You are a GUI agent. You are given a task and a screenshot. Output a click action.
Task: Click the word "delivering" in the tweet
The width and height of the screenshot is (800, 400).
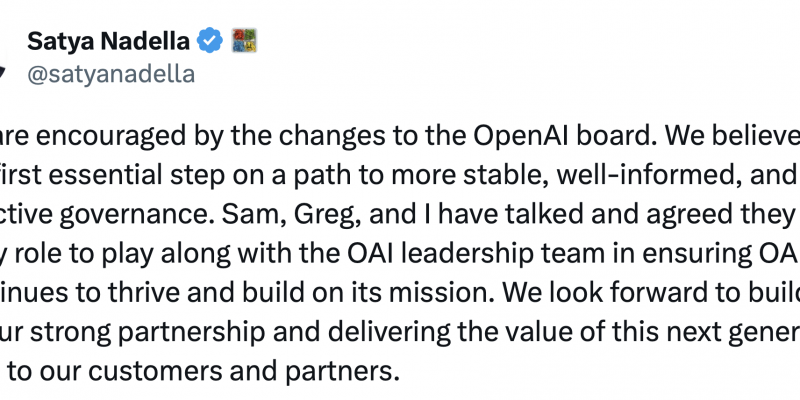click(388, 333)
